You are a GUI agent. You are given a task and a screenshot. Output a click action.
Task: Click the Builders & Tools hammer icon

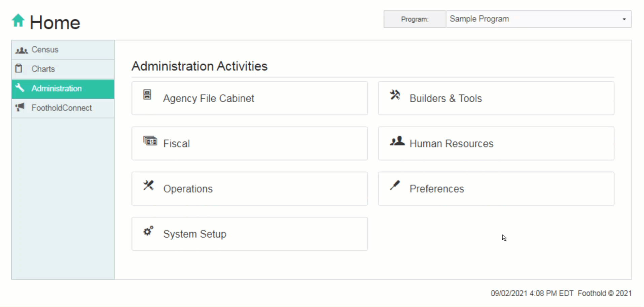coord(395,95)
